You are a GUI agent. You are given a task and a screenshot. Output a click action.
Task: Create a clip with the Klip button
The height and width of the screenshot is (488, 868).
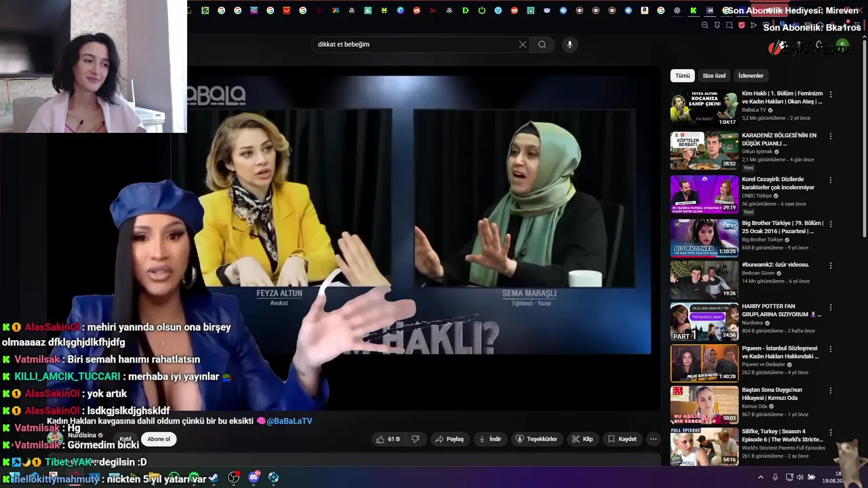coord(583,439)
